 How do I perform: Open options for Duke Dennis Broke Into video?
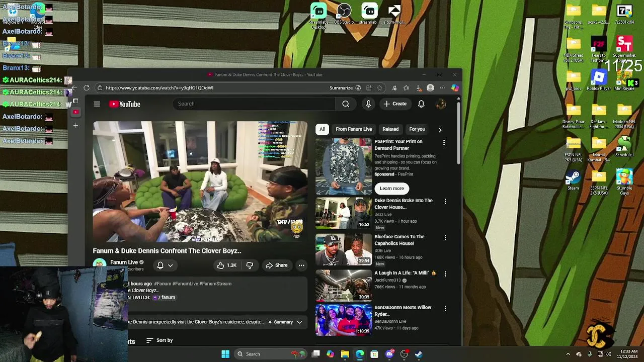(x=445, y=202)
